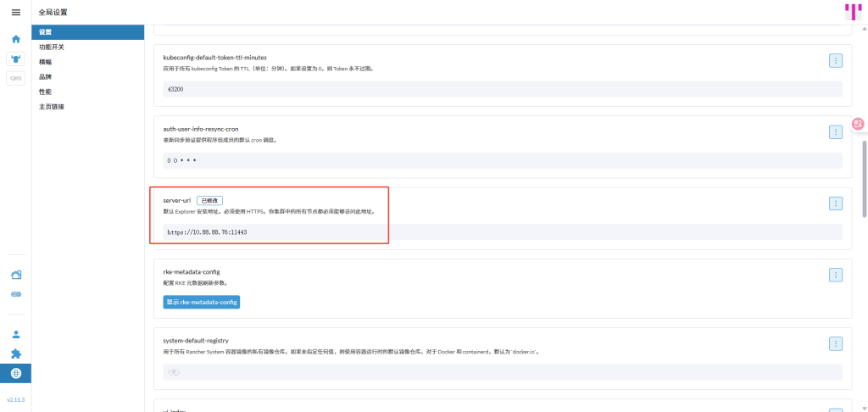This screenshot has height=412, width=868.
Task: Open actions menu for auth-user-info-resync-cron
Action: coord(835,131)
